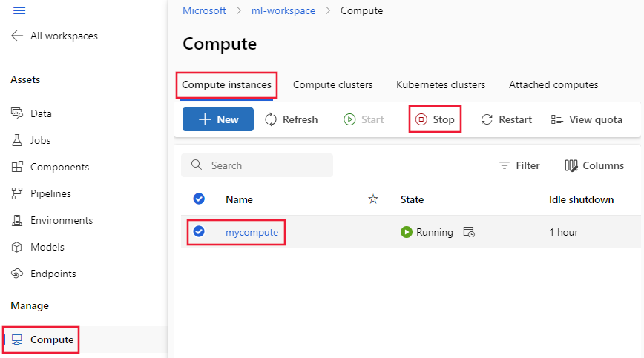Open the Filter options
Screen dimensions: 644x358
pyautogui.click(x=519, y=165)
